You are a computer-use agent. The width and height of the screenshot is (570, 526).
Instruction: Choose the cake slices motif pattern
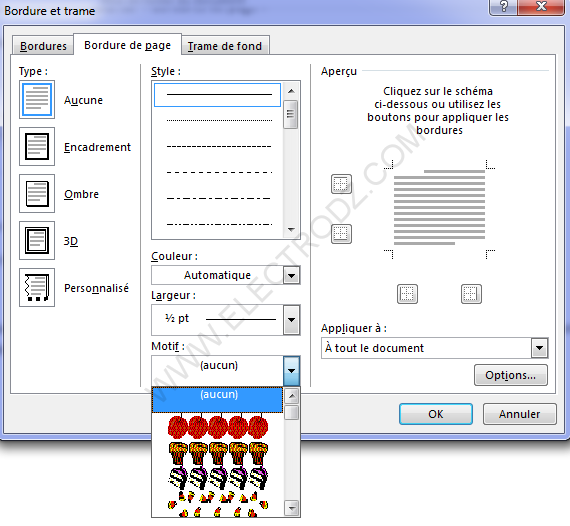pos(218,478)
